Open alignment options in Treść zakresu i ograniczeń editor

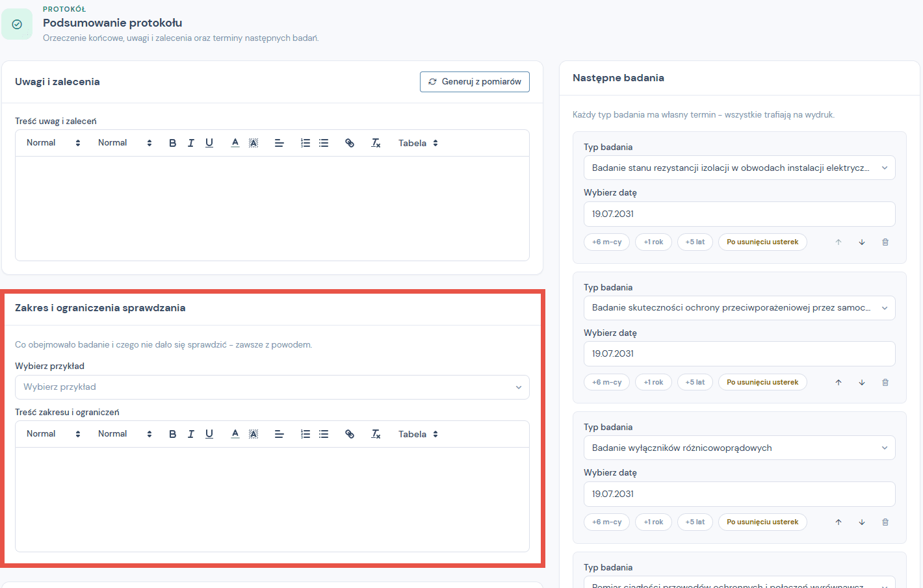279,434
